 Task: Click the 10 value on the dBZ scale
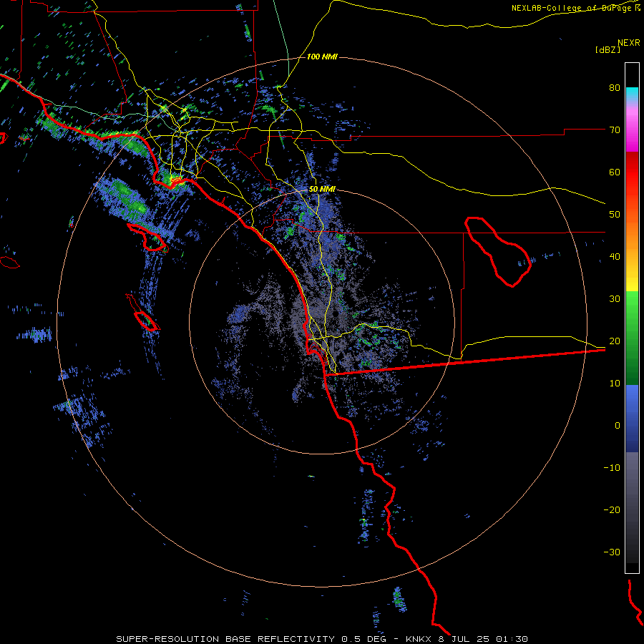tap(615, 384)
